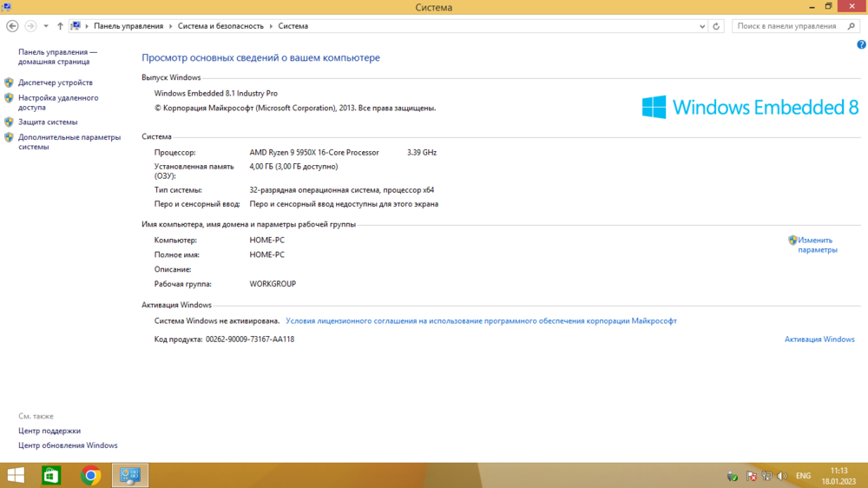Open the recent locations dropdown arrow
868x488 pixels.
coord(46,26)
